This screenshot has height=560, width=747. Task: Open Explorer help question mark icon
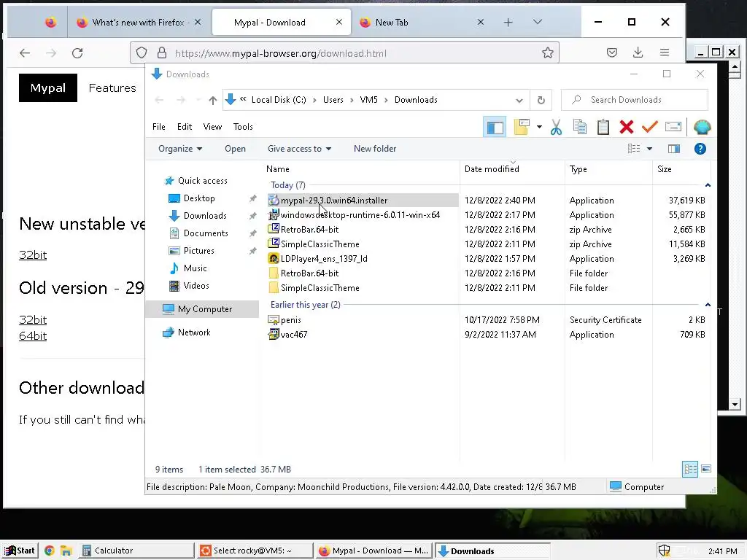(700, 149)
